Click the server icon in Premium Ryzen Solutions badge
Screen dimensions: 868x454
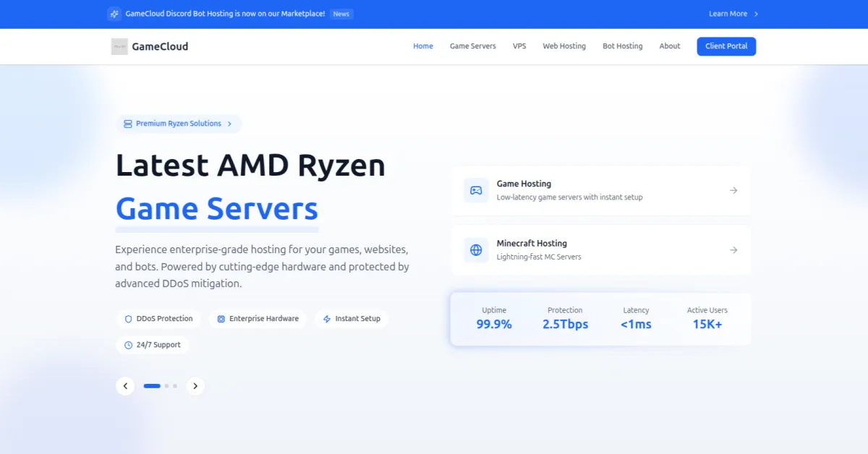click(x=127, y=123)
